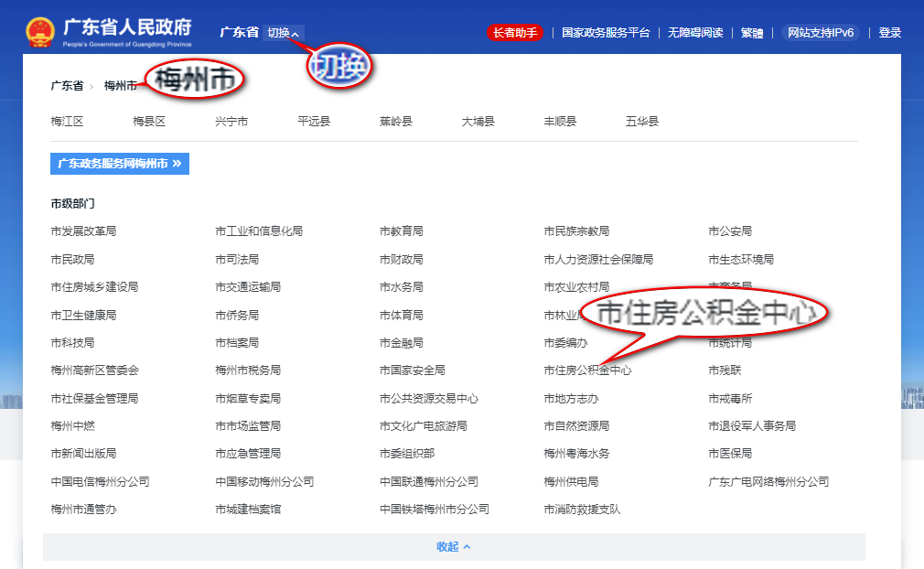Open 市委编办 link

565,343
